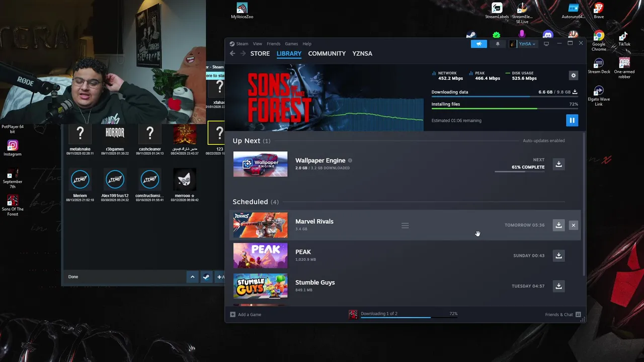Open MyVoiceZoo desktop shortcut

[242, 11]
